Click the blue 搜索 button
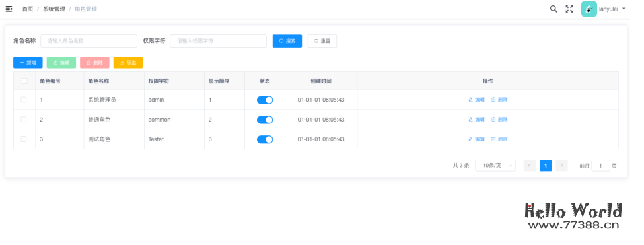 [287, 41]
